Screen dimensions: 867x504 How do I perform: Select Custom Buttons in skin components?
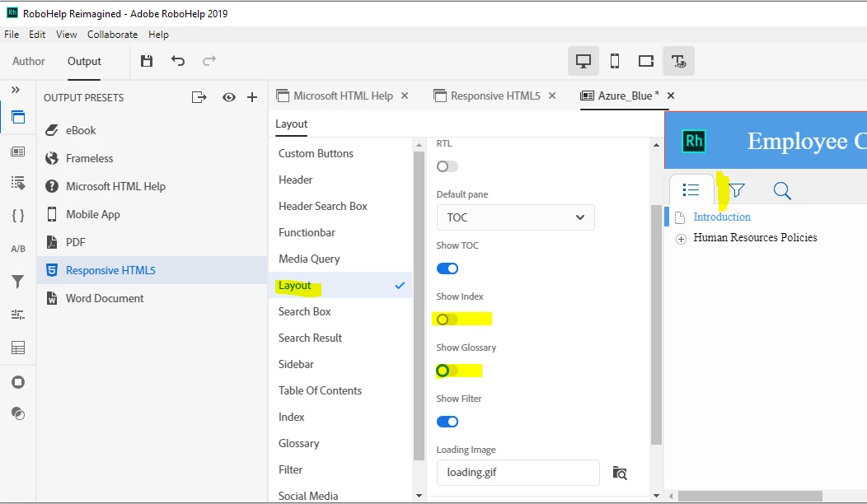click(x=340, y=154)
